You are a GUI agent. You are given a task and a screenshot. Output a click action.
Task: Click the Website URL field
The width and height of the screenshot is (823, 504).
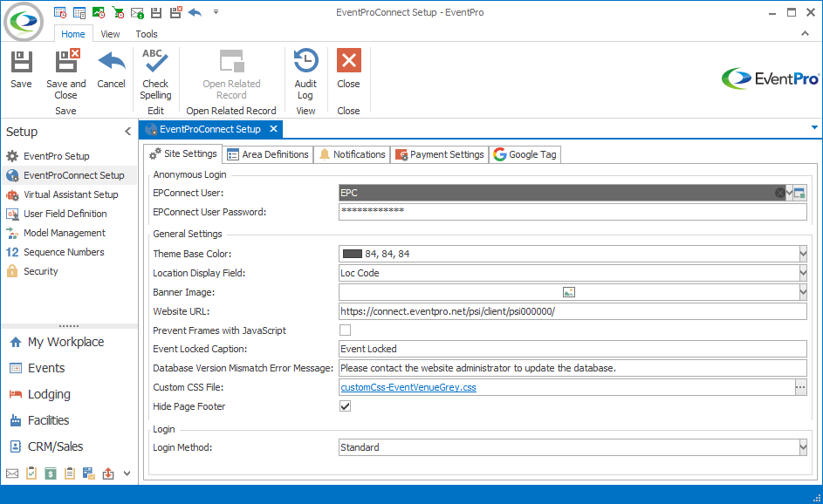point(573,311)
